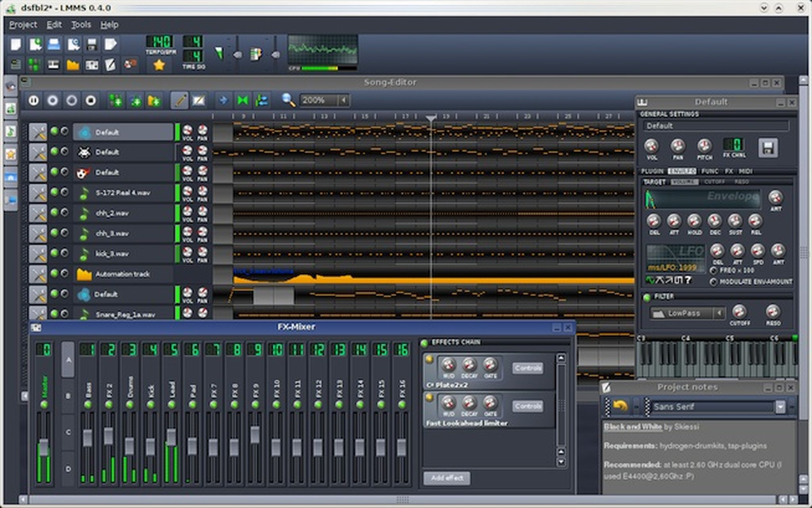This screenshot has width=812, height=508.
Task: Open Controls for the Fast Lookahead limiter
Action: (x=527, y=406)
